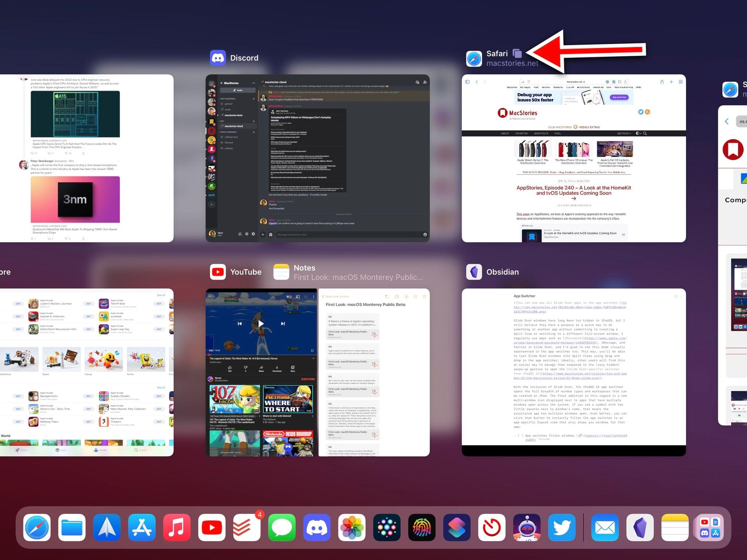Launch Spark mail from the dock
This screenshot has width=747, height=560.
(107, 527)
